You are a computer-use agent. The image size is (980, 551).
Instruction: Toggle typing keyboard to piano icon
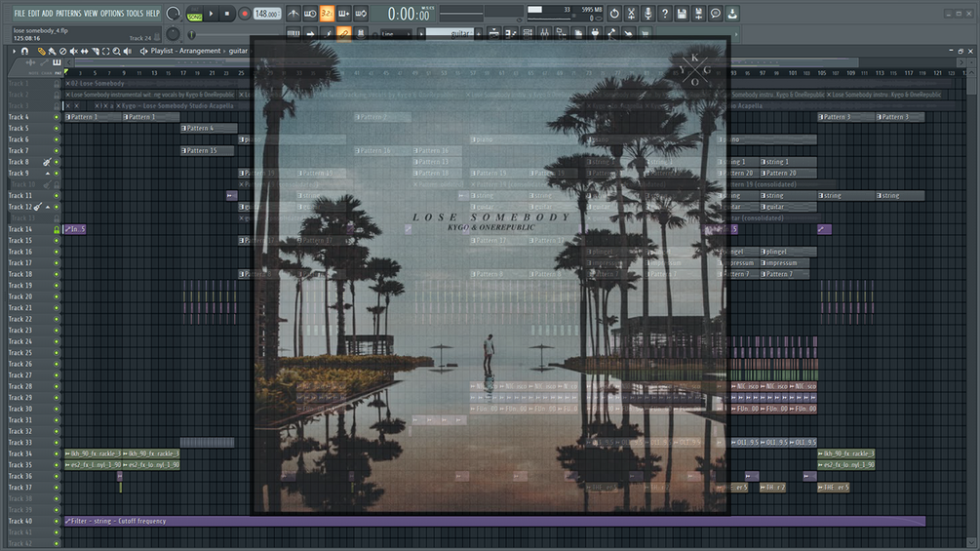click(294, 34)
